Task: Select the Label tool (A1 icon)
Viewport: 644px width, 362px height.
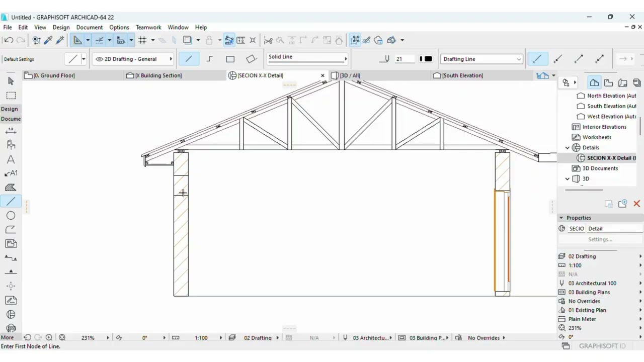Action: click(x=11, y=173)
